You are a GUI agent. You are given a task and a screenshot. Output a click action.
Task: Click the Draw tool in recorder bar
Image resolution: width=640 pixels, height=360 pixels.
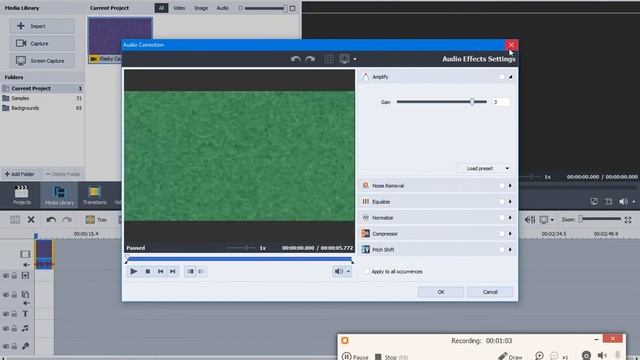(x=510, y=357)
